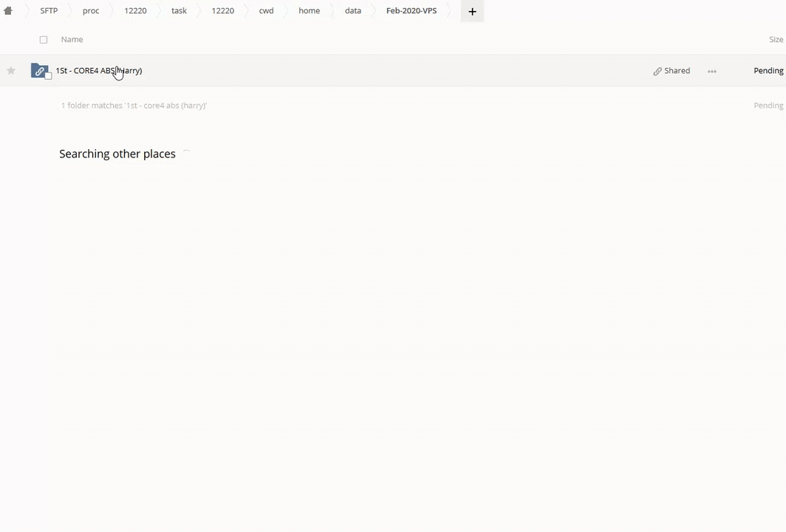Screen dimensions: 786x532
Task: Navigate to the cwd breadcrumb
Action: coord(266,11)
